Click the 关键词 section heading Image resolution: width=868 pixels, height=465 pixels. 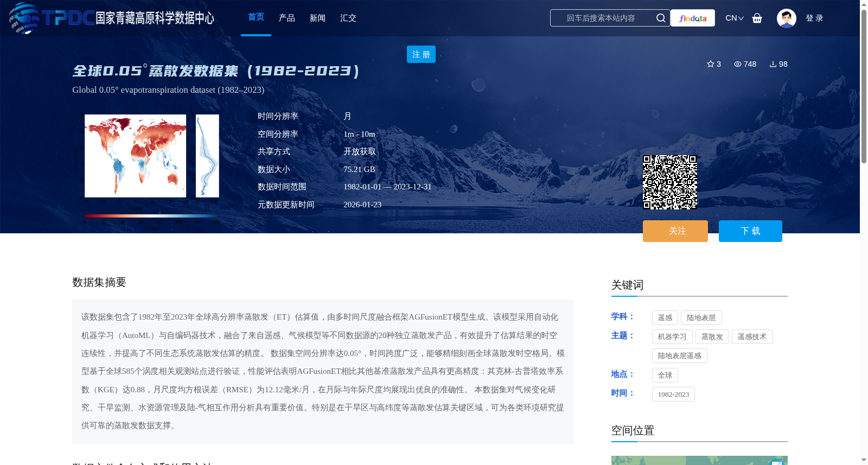click(627, 285)
